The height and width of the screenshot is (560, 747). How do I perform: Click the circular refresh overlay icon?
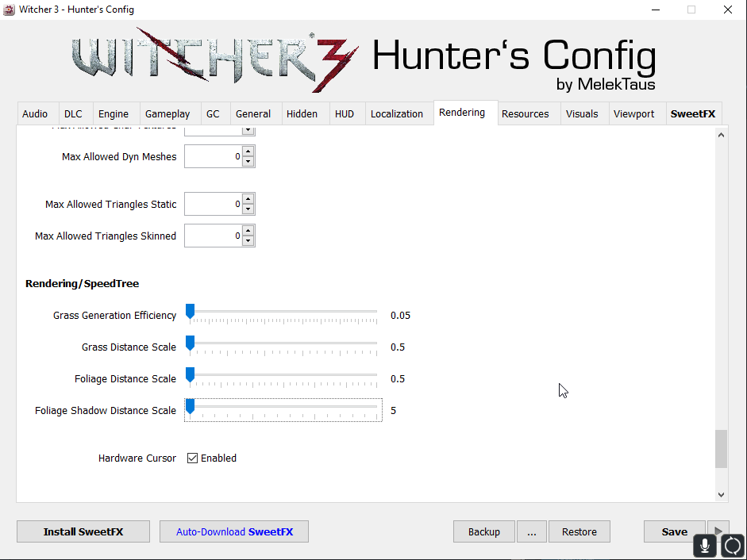[733, 546]
